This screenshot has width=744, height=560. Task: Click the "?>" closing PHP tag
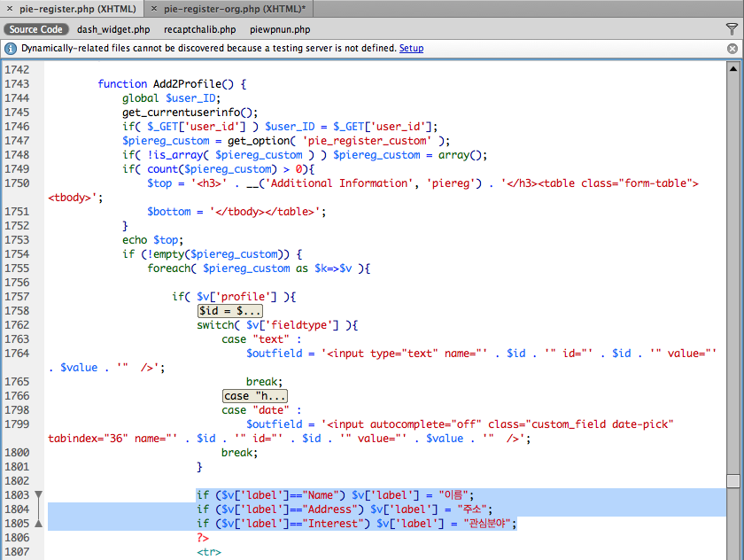(203, 538)
